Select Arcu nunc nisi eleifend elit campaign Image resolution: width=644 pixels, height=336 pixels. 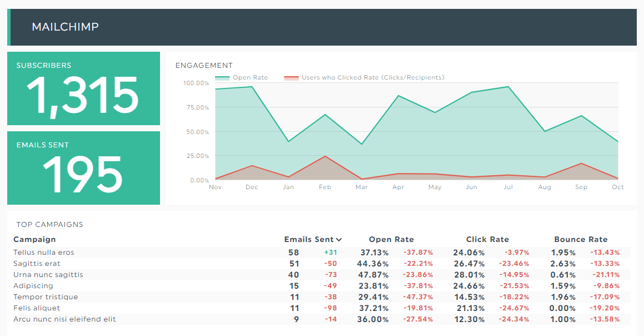(64, 319)
